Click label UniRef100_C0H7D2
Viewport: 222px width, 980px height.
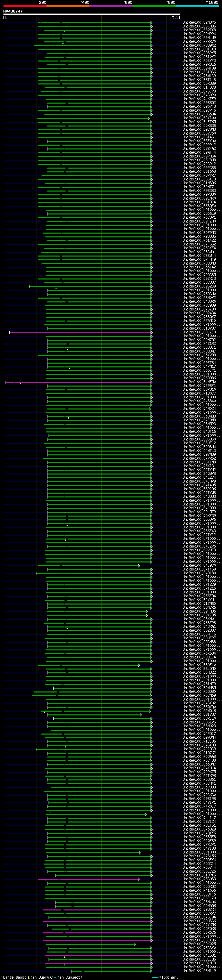coord(199,340)
